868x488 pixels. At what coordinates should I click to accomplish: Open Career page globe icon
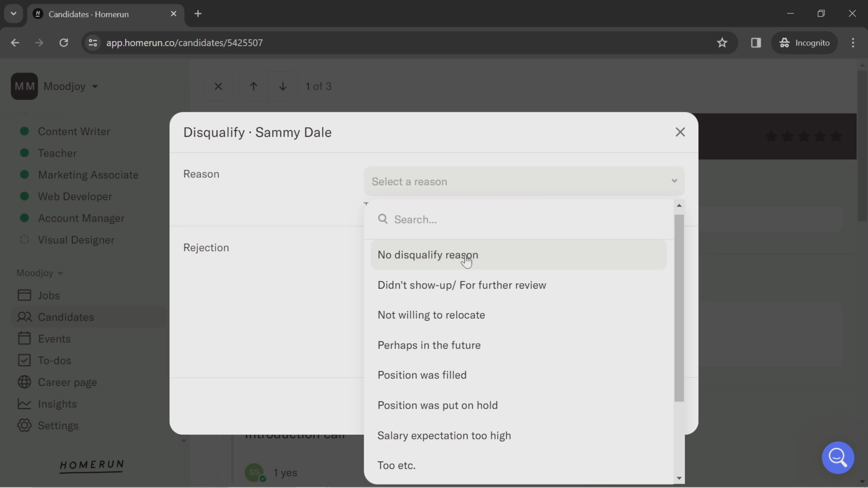point(24,382)
